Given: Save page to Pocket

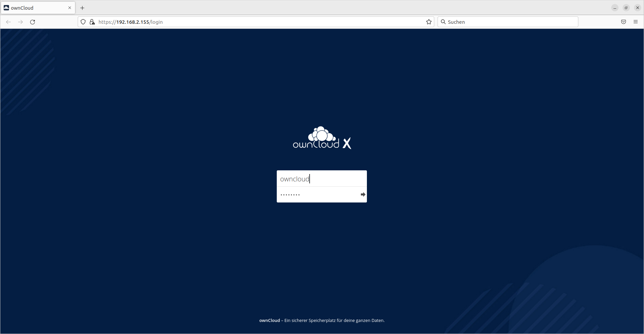Looking at the screenshot, I should 624,22.
